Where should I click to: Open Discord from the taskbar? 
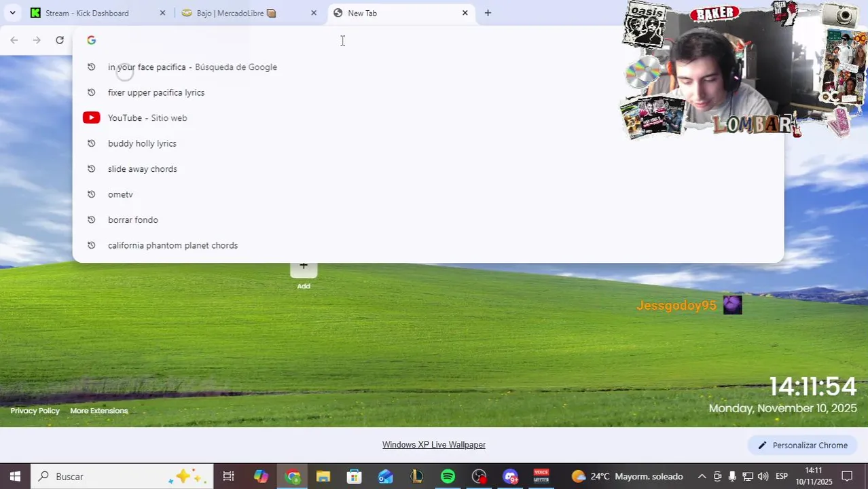click(511, 477)
